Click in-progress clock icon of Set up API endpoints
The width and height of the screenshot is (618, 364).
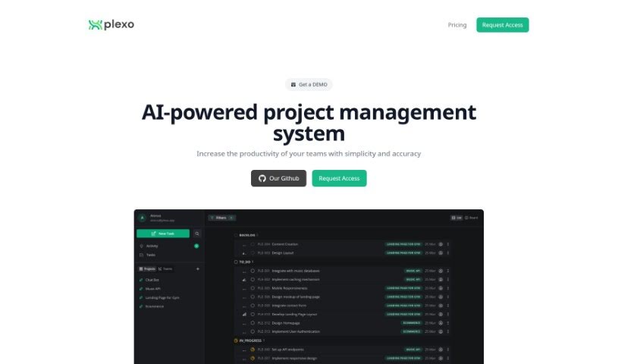point(253,350)
